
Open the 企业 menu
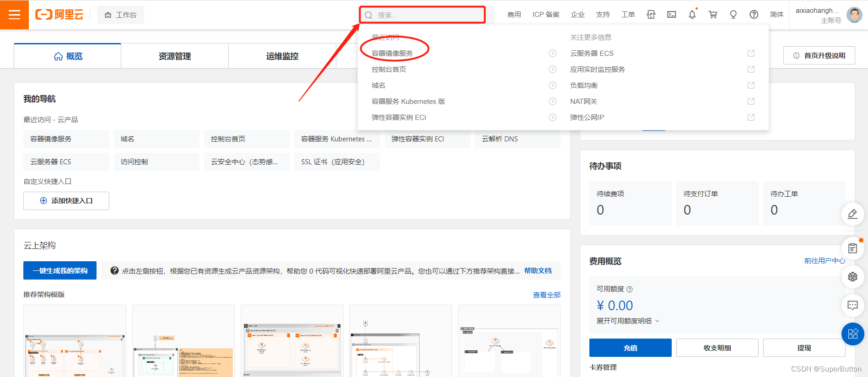578,15
